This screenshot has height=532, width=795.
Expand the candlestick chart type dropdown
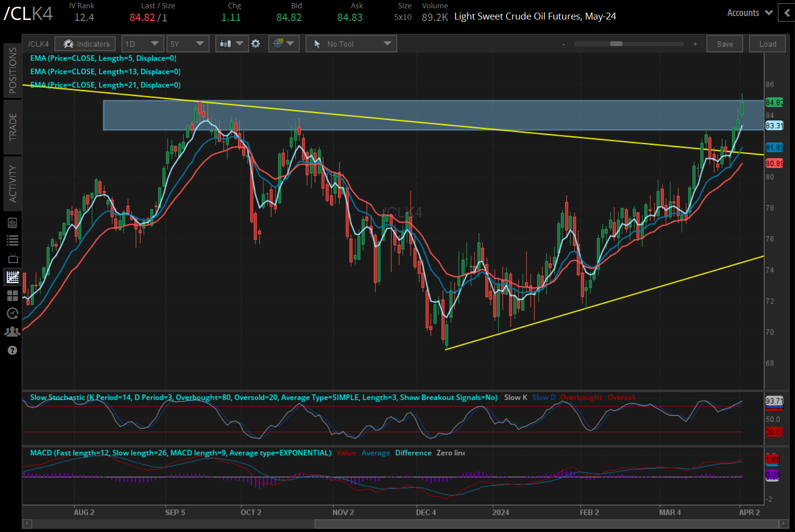point(232,44)
